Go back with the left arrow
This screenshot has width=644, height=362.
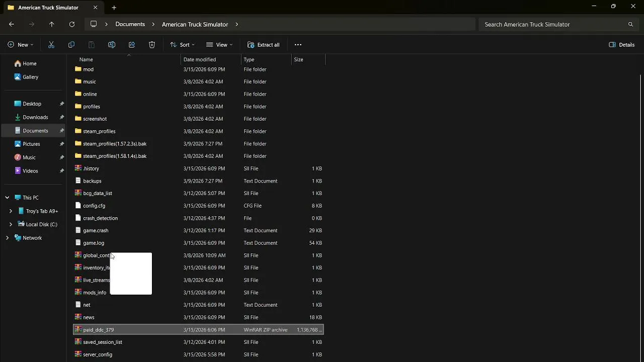[12, 24]
